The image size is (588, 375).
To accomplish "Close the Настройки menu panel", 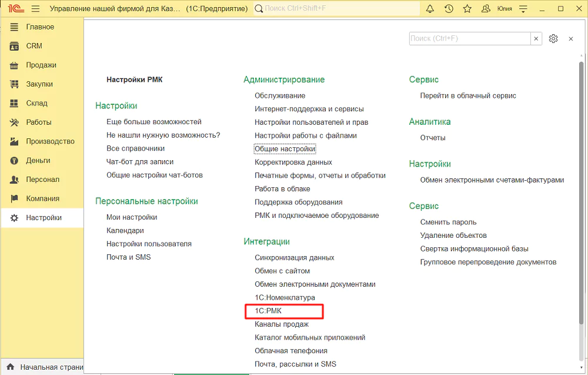I will pyautogui.click(x=571, y=39).
